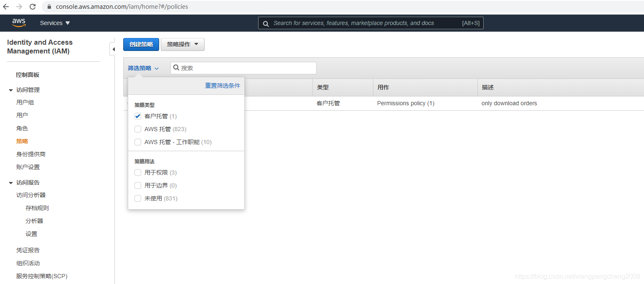Click the padlock icon in address bar
This screenshot has height=284, width=644.
pyautogui.click(x=49, y=7)
